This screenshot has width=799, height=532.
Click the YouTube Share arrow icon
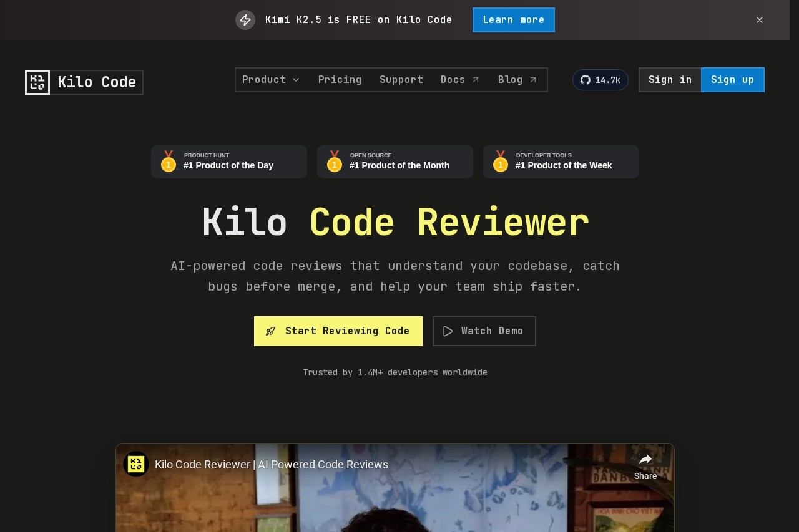coord(645,460)
